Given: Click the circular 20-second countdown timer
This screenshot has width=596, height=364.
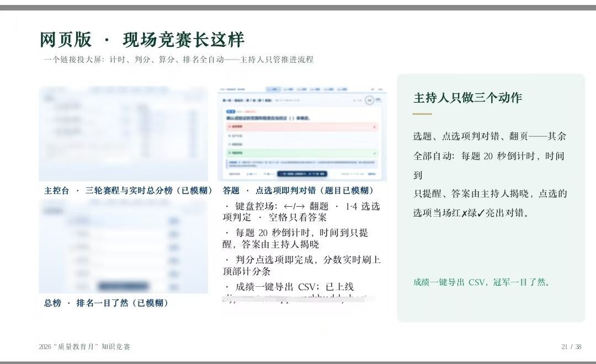Looking at the screenshot, I should (369, 100).
